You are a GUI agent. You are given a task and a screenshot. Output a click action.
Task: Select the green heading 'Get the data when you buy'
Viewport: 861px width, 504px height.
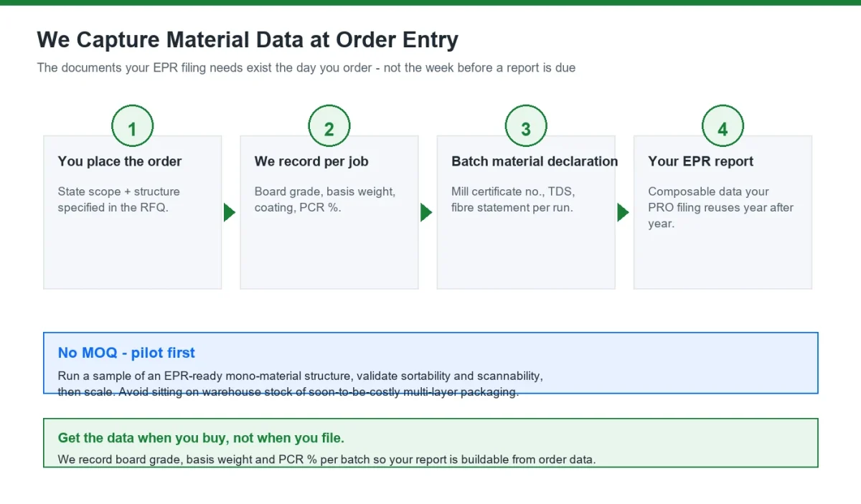coord(201,438)
